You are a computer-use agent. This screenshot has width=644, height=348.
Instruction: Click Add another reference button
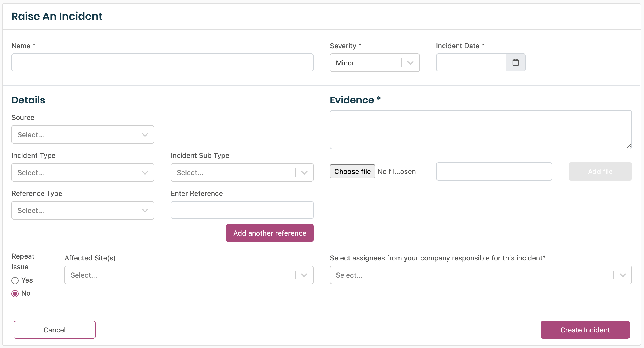click(270, 233)
